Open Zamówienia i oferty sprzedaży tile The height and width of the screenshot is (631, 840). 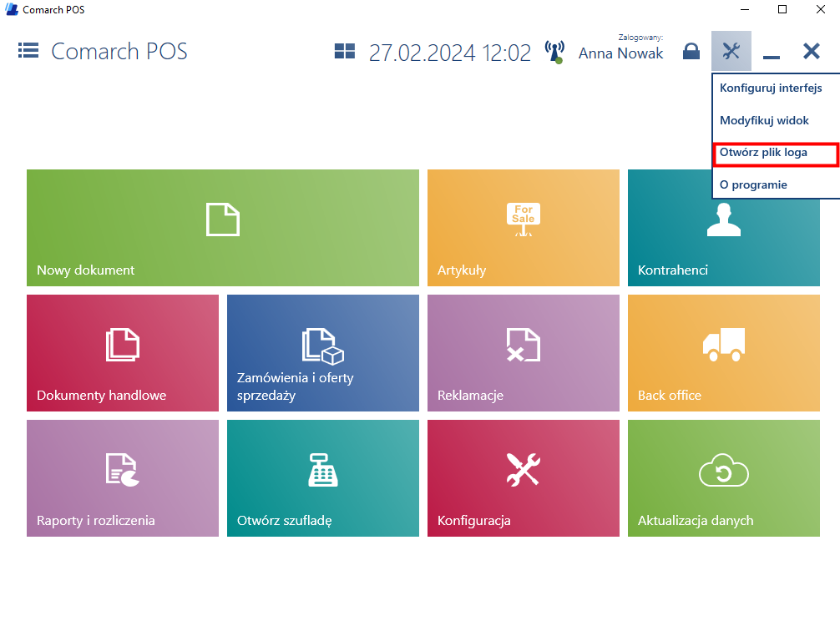point(323,353)
